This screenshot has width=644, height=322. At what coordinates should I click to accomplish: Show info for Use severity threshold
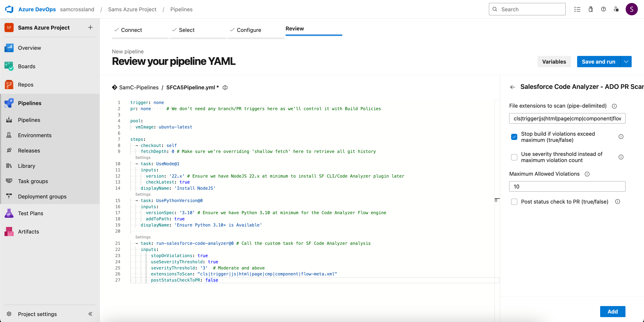click(x=621, y=157)
